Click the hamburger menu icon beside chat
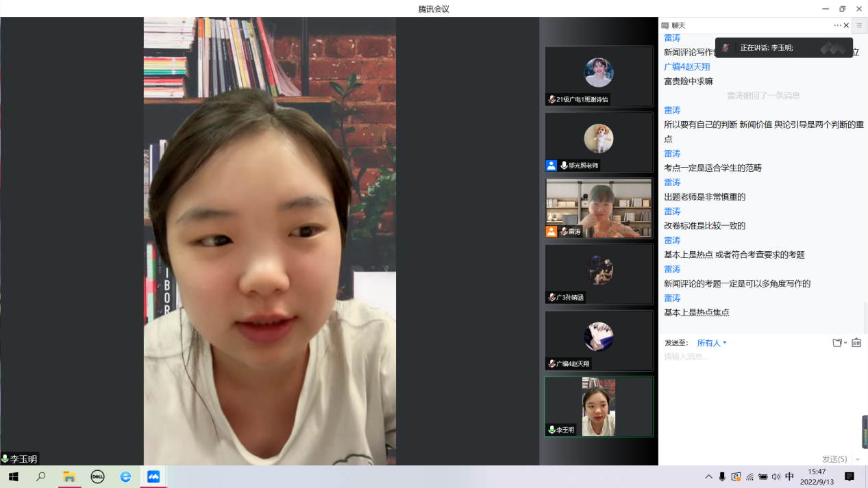 (x=859, y=25)
